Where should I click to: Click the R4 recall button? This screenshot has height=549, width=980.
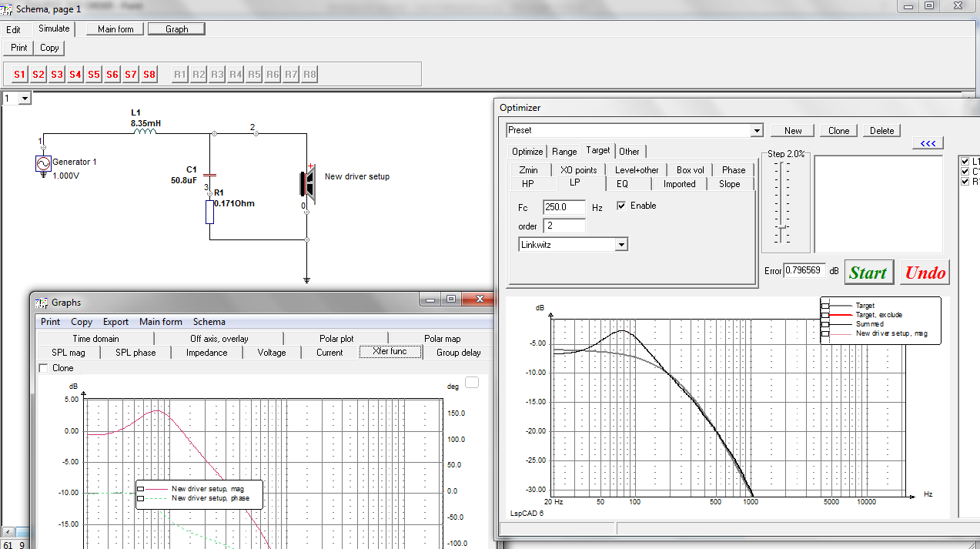tap(236, 75)
